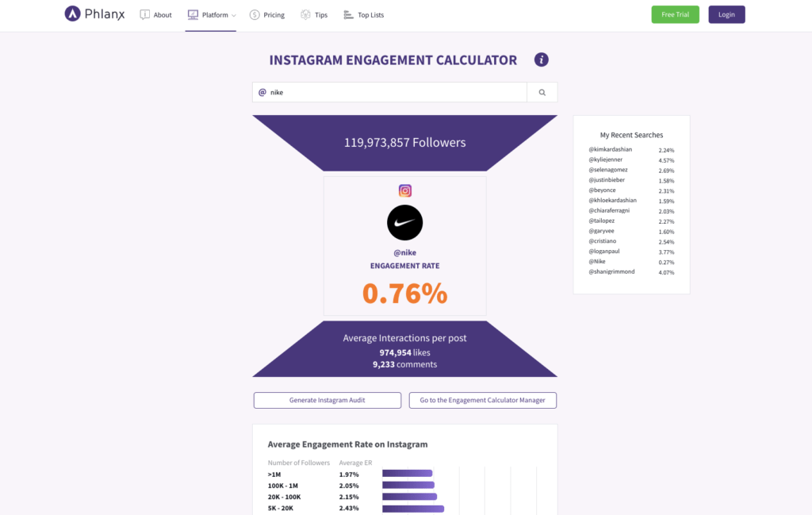This screenshot has height=515, width=812.
Task: Select @shanigrimmond recent search
Action: click(611, 271)
